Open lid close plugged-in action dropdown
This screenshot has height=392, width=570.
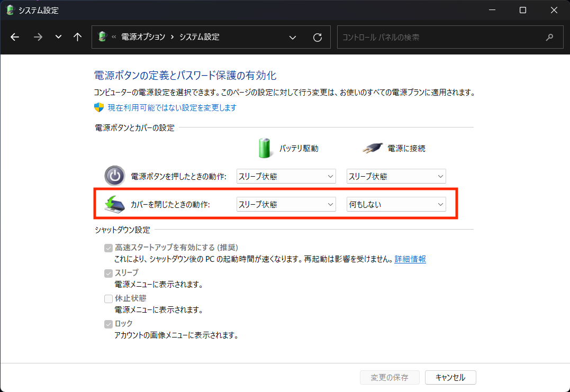[396, 204]
